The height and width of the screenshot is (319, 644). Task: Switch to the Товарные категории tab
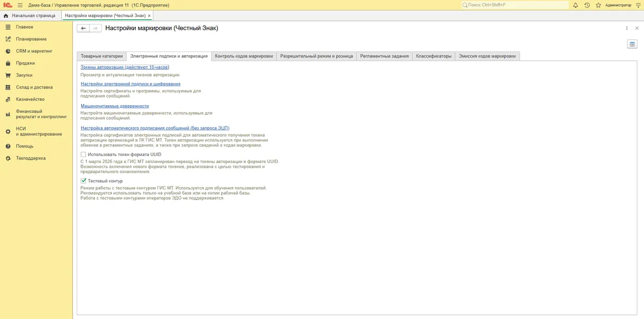point(102,56)
